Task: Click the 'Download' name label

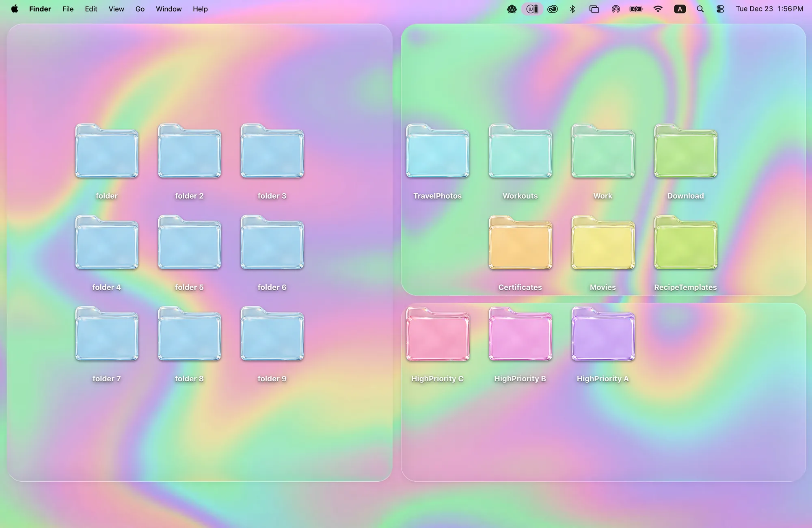Action: [685, 196]
